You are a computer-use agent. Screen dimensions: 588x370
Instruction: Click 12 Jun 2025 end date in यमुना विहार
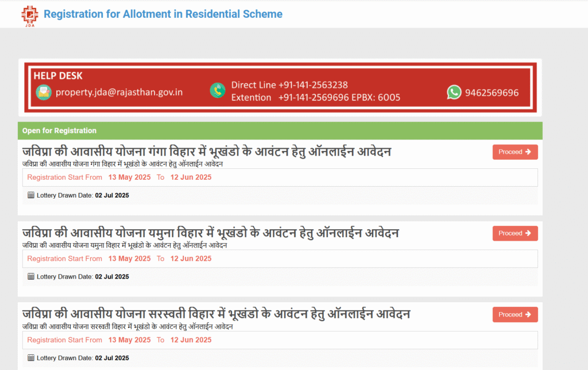pyautogui.click(x=191, y=259)
